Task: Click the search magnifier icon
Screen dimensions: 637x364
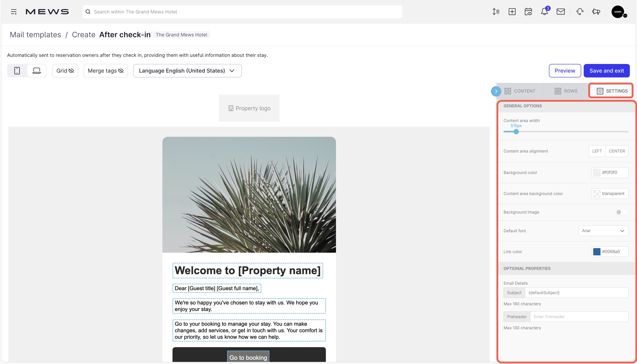Action: (x=88, y=12)
